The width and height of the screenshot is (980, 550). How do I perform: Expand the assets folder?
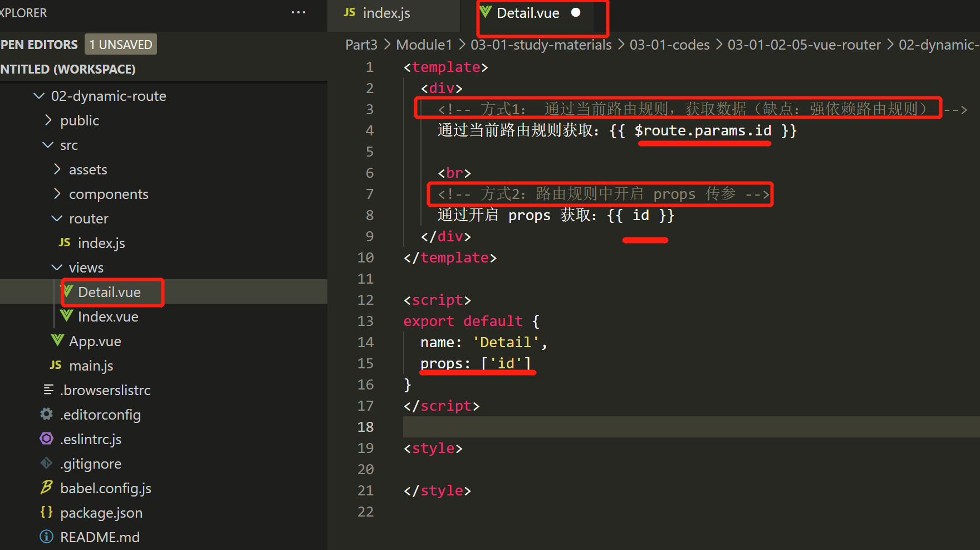(57, 169)
